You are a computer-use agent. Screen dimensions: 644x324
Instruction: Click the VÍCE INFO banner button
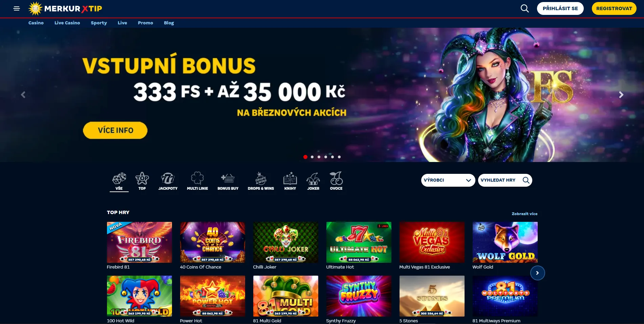[115, 130]
